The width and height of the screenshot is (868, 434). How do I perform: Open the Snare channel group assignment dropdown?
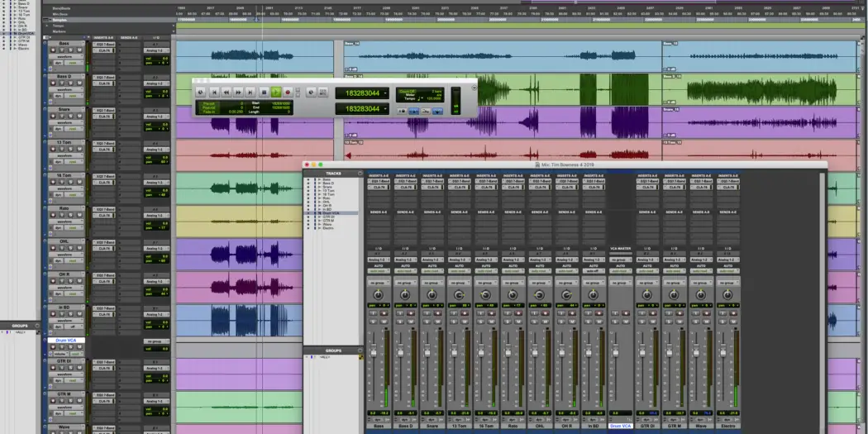coord(432,282)
